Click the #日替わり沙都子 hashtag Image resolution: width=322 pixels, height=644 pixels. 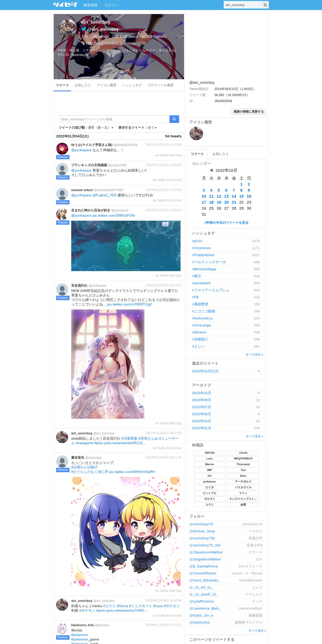(x=84, y=467)
